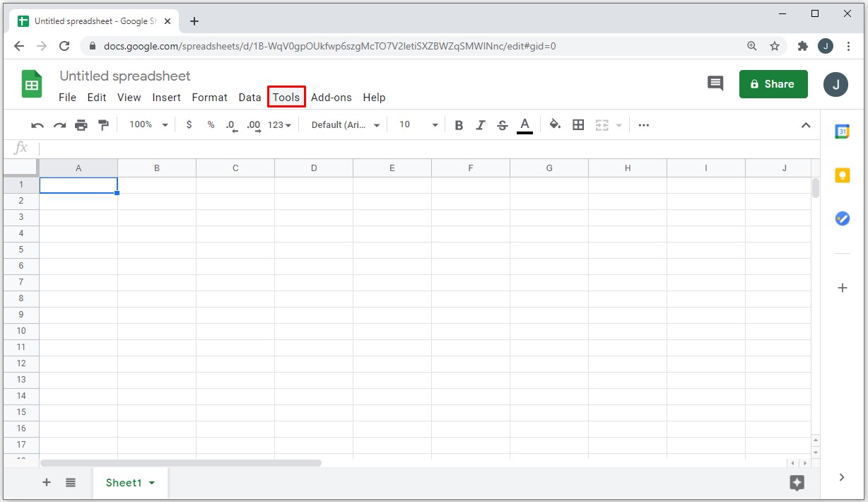Image resolution: width=868 pixels, height=502 pixels.
Task: Open the Tools menu
Action: (286, 98)
